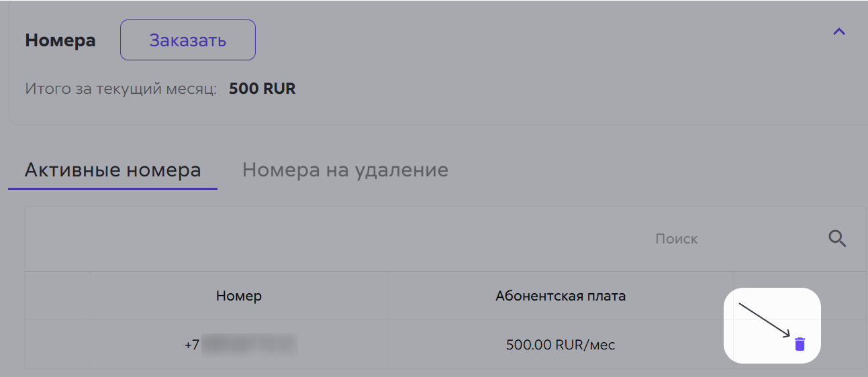Click the black arrow pointing at the trash icon

(x=764, y=319)
